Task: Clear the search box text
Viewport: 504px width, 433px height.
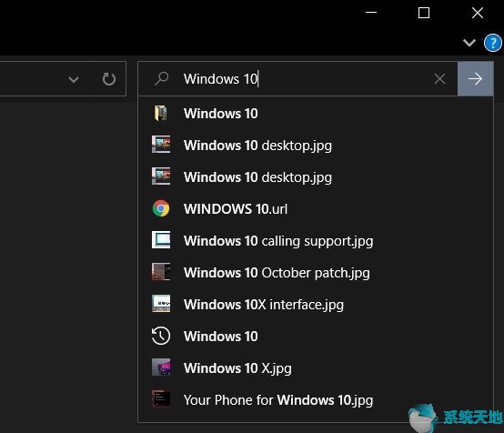Action: [x=439, y=79]
